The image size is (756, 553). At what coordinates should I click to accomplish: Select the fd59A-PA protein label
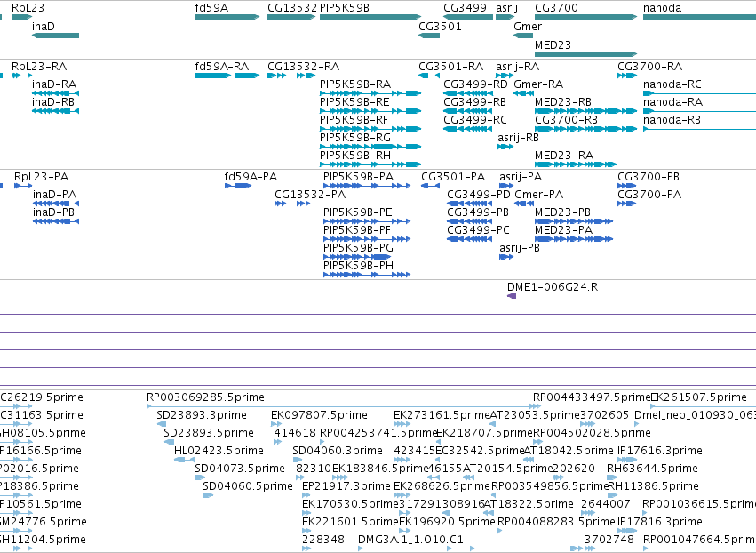pyautogui.click(x=251, y=177)
